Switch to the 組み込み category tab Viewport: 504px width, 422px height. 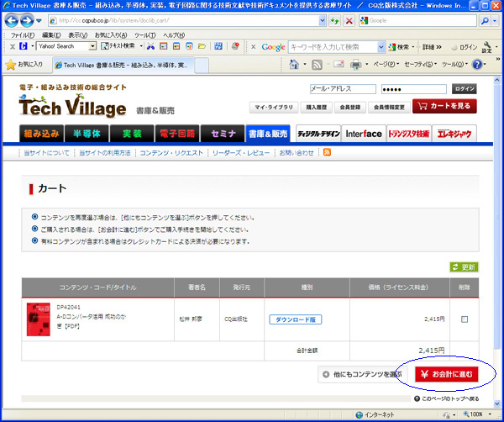point(42,133)
